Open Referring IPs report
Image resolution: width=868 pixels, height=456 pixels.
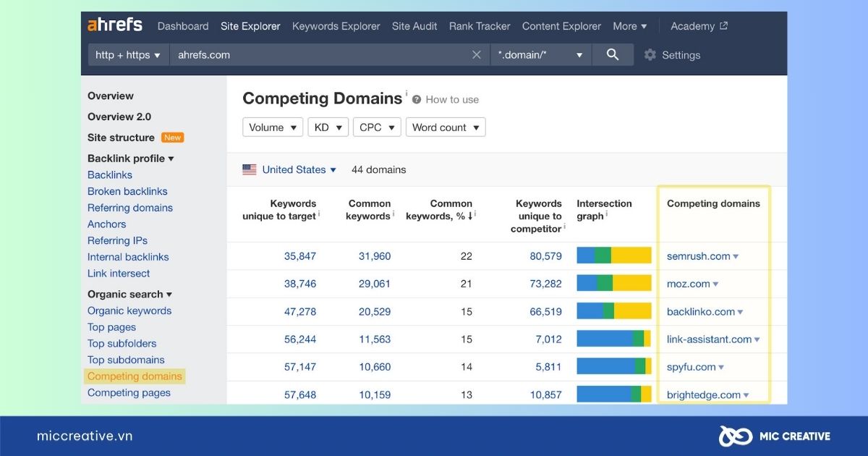click(x=117, y=241)
